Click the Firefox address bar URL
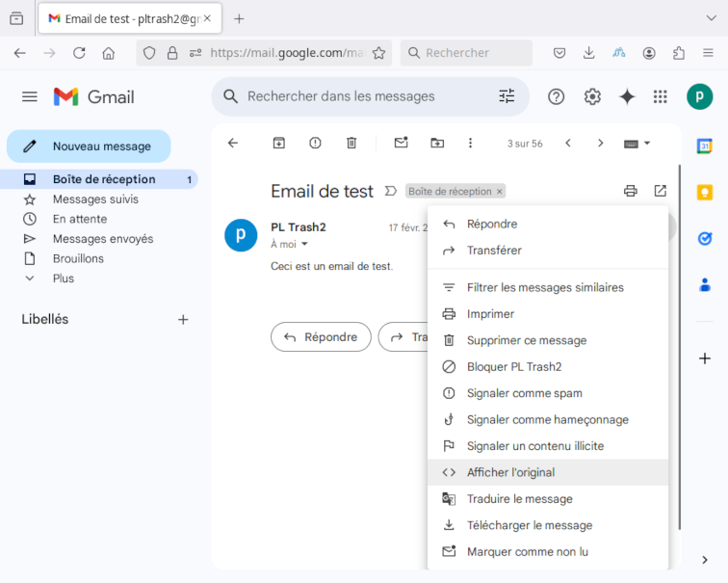The image size is (728, 583). click(287, 53)
